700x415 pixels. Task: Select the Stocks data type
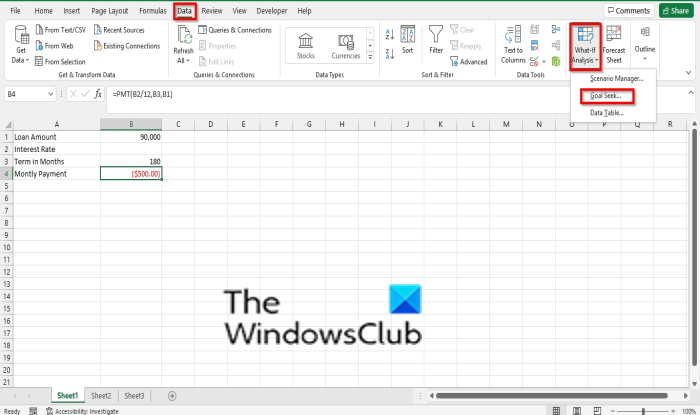click(306, 46)
